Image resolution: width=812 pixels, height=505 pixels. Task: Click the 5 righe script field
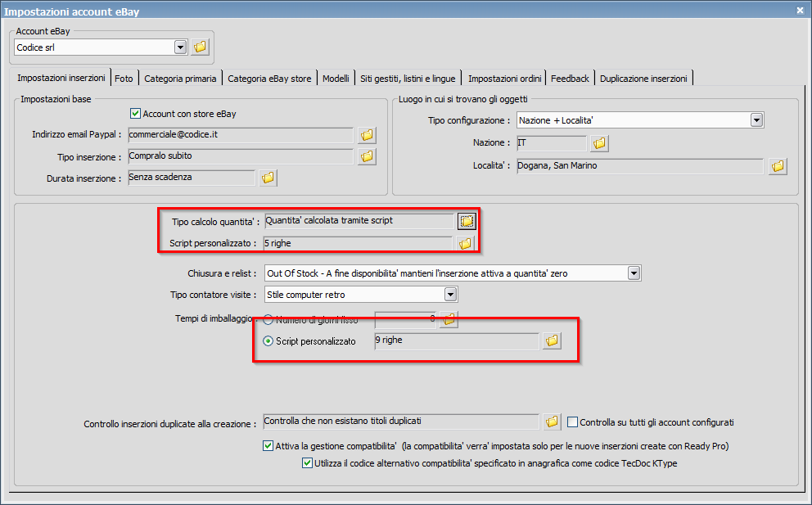click(358, 243)
